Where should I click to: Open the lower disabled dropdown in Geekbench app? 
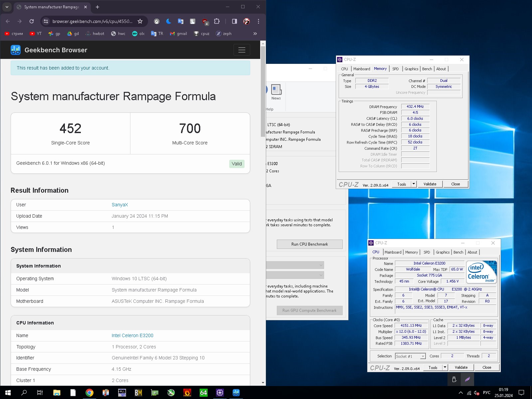click(x=295, y=275)
